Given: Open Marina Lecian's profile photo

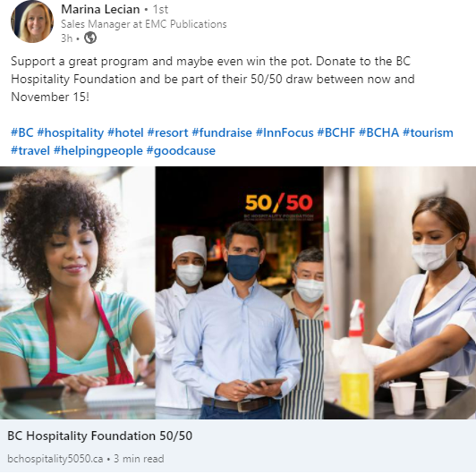Looking at the screenshot, I should [x=32, y=21].
